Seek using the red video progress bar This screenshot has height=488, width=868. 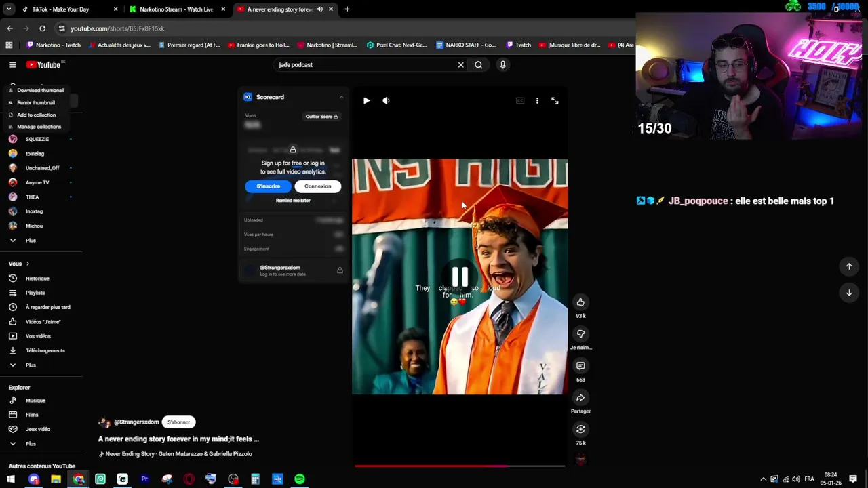coord(460,466)
